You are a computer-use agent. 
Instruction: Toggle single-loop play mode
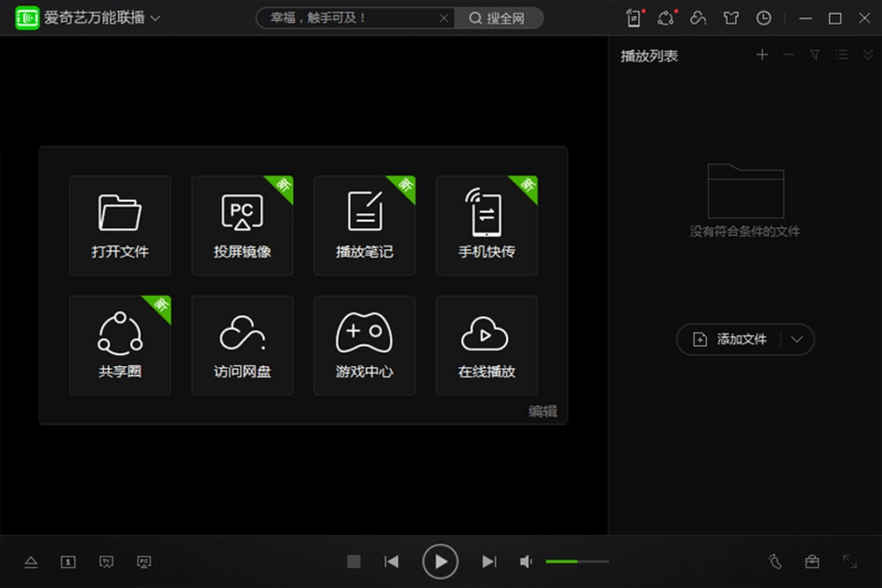coord(68,562)
